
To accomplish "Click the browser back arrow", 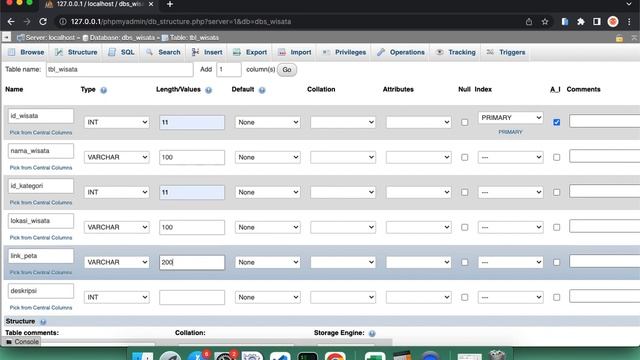I will click(x=11, y=22).
